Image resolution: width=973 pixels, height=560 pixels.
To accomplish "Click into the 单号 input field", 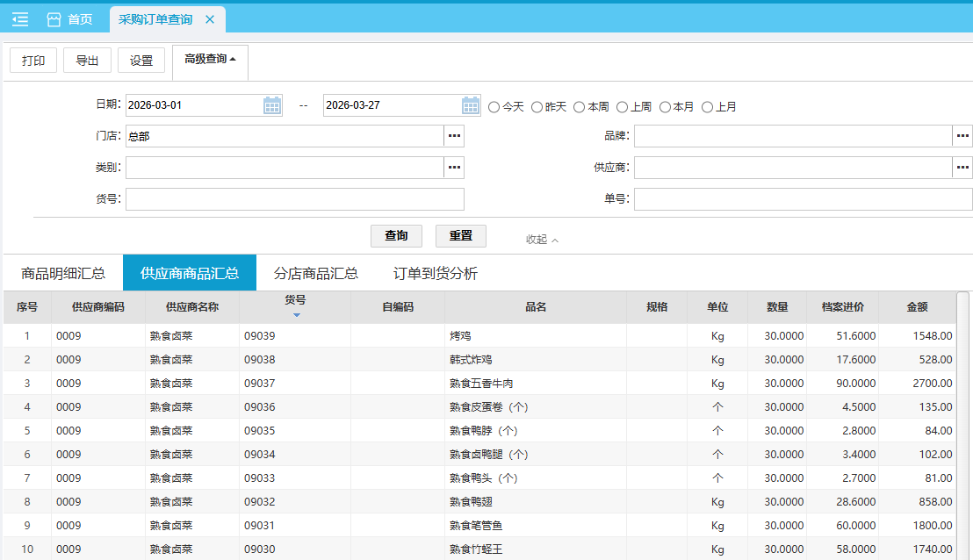I will pyautogui.click(x=803, y=199).
